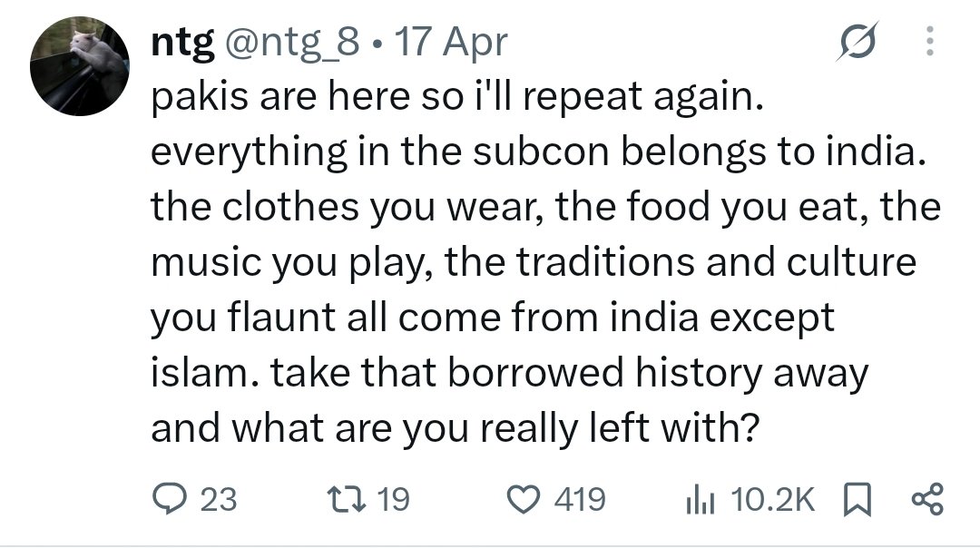Click the 19 reposts count

pos(394,500)
